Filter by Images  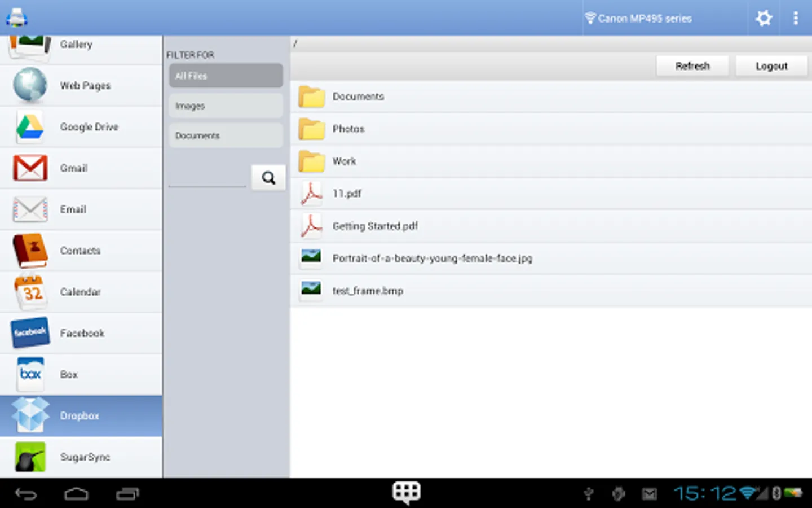tap(226, 106)
